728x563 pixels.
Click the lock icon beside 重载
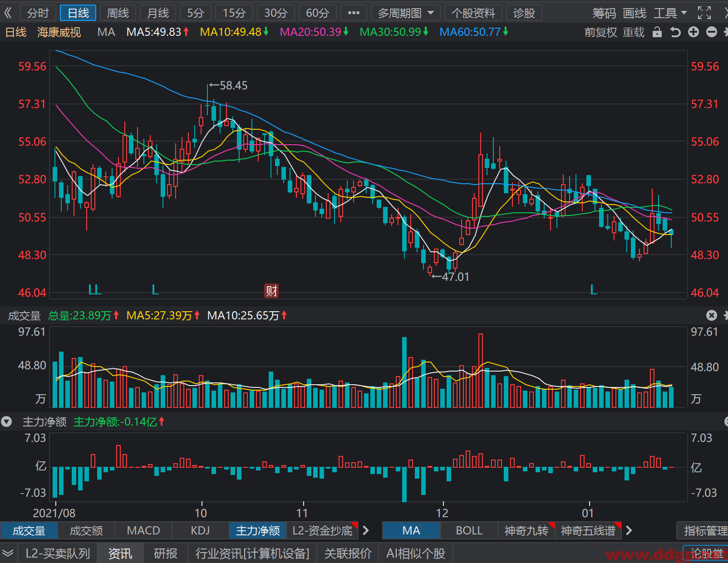(x=657, y=32)
